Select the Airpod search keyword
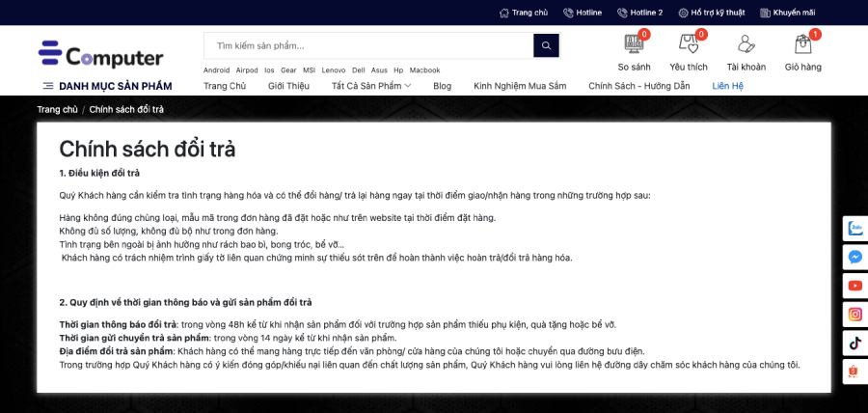The image size is (868, 413). (247, 70)
